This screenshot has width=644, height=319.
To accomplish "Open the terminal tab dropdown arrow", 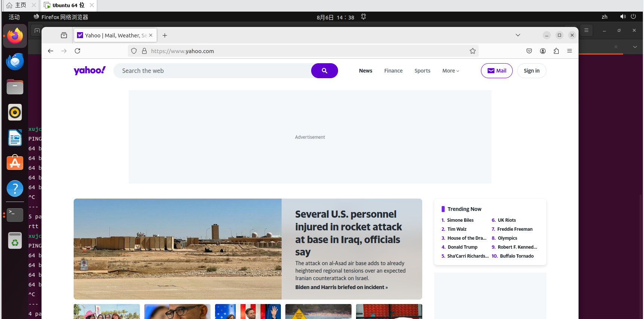I will pos(635,47).
